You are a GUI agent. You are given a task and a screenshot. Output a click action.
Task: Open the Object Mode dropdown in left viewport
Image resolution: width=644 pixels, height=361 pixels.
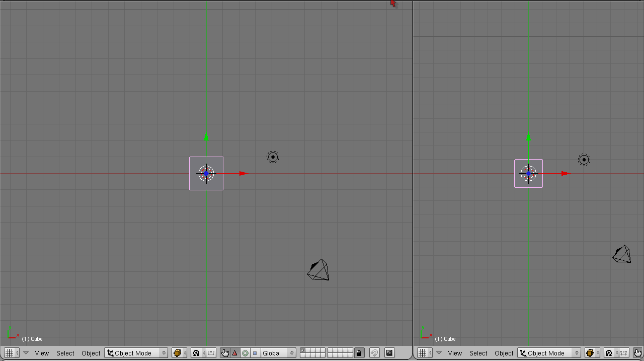point(136,353)
